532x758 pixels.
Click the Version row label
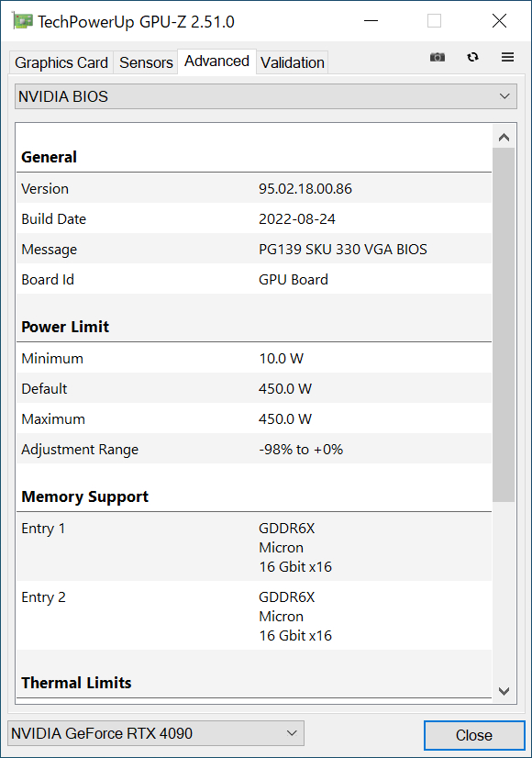45,188
